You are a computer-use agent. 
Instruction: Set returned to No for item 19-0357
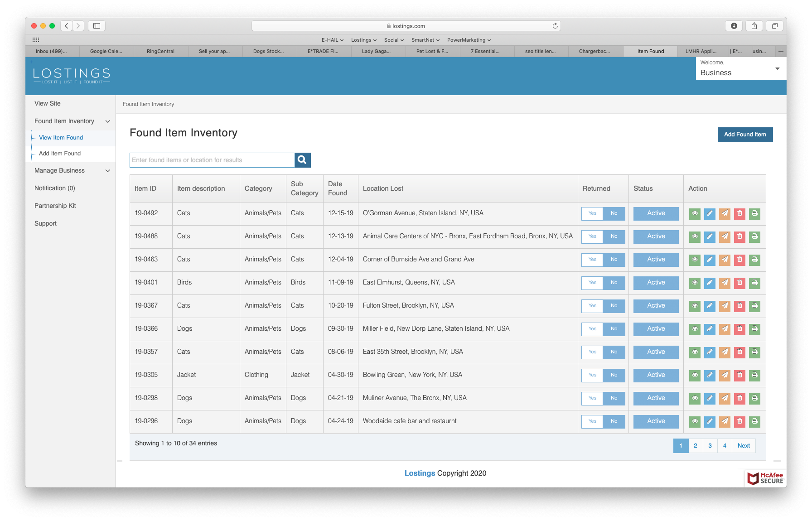coord(614,352)
